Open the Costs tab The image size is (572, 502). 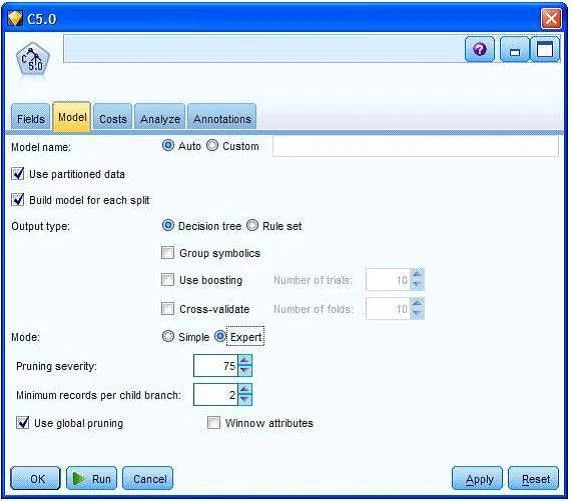point(113,117)
